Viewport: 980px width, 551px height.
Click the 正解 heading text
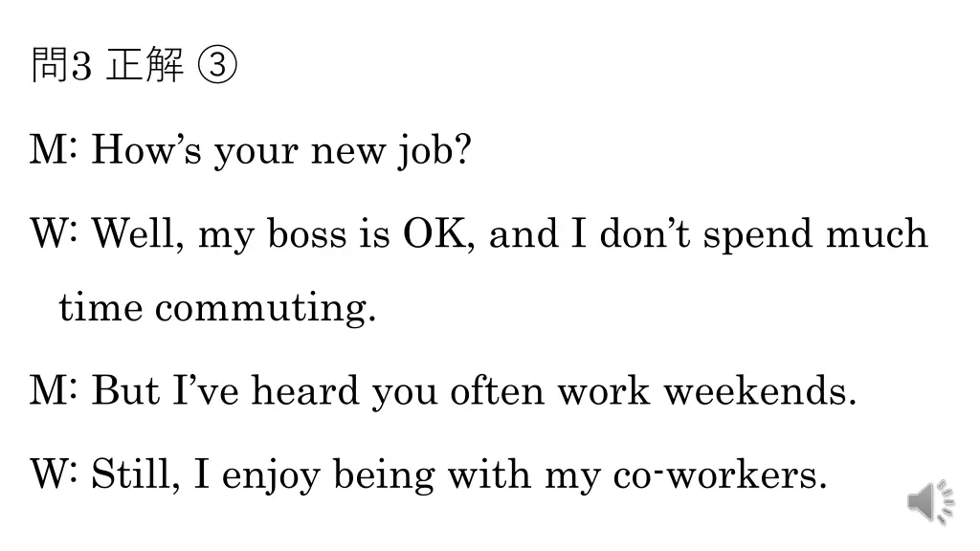pos(145,65)
